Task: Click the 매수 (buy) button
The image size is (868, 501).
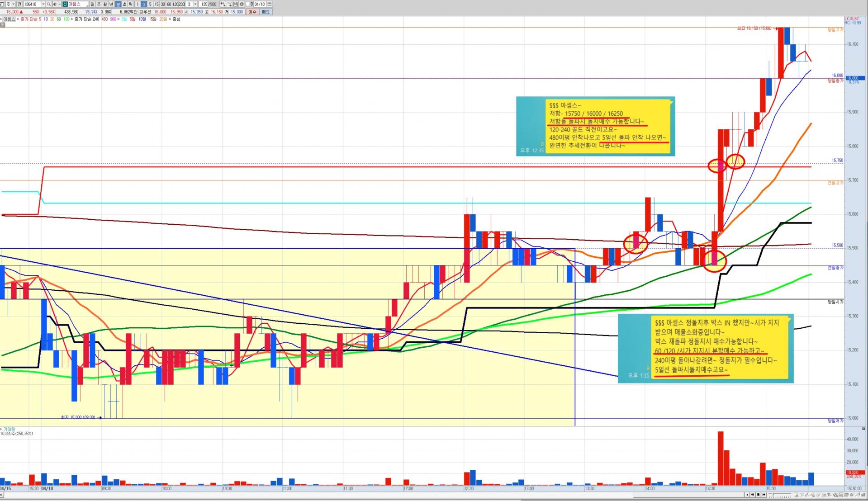Action: (252, 12)
